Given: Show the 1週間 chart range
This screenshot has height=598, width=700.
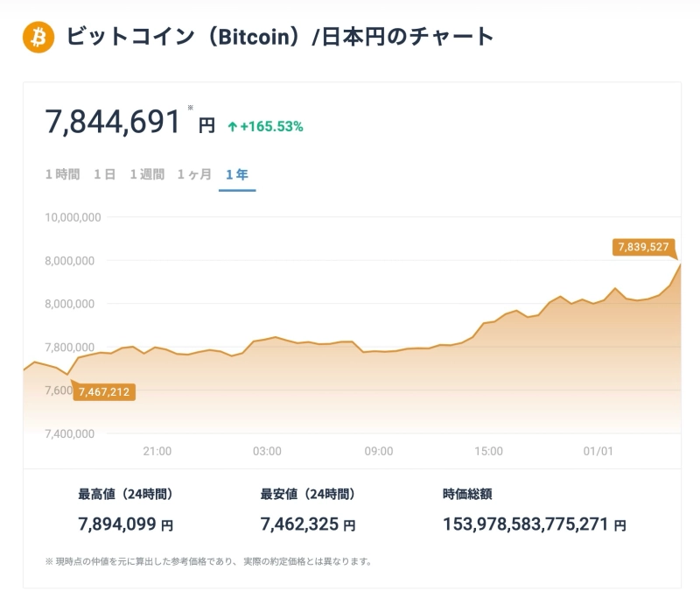Looking at the screenshot, I should [147, 174].
